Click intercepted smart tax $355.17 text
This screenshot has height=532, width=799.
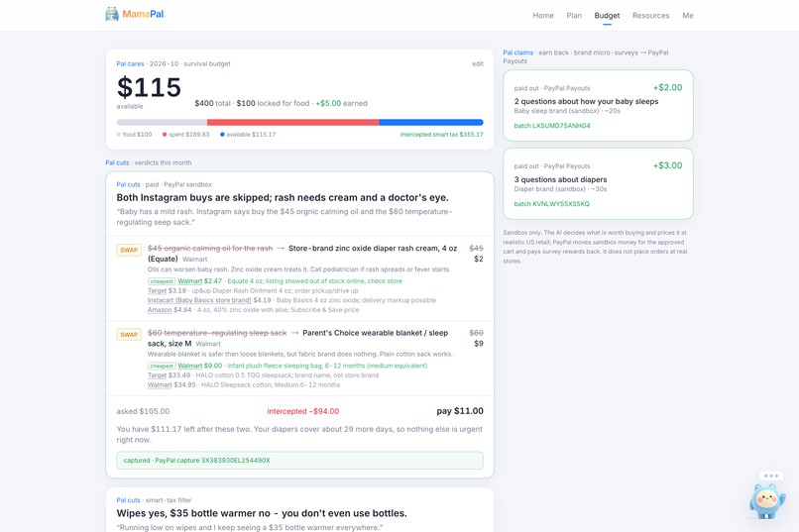point(442,135)
